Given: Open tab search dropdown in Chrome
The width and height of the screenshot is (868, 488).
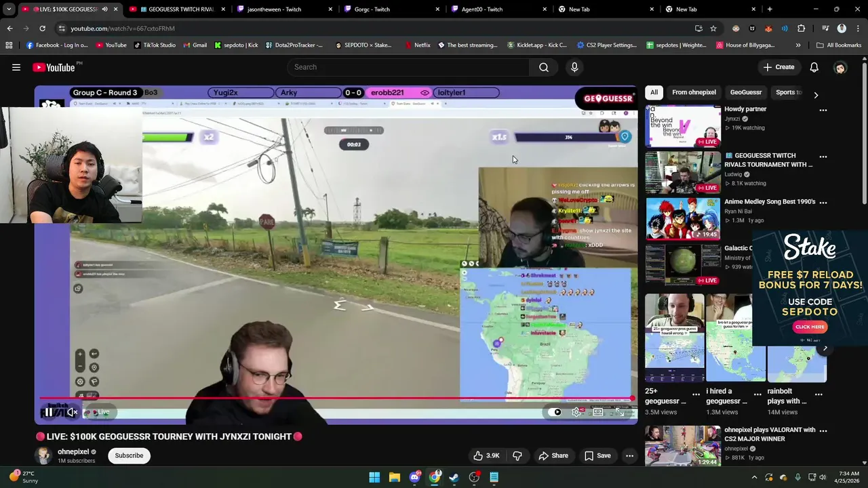Looking at the screenshot, I should [9, 9].
